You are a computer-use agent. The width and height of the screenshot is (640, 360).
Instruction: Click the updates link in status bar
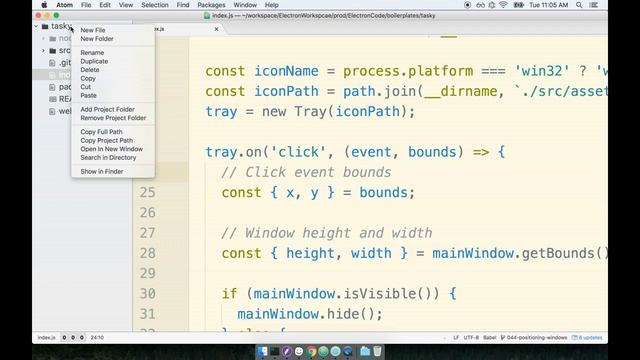click(x=587, y=338)
